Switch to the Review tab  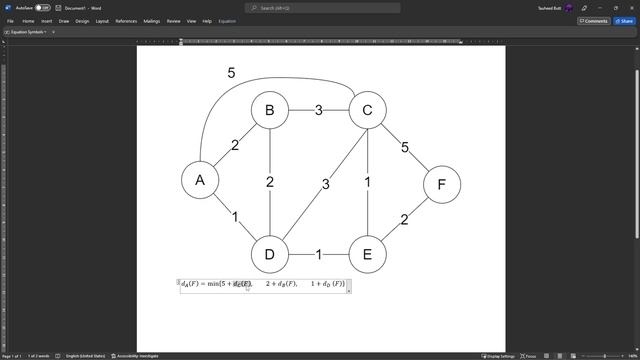click(x=173, y=21)
